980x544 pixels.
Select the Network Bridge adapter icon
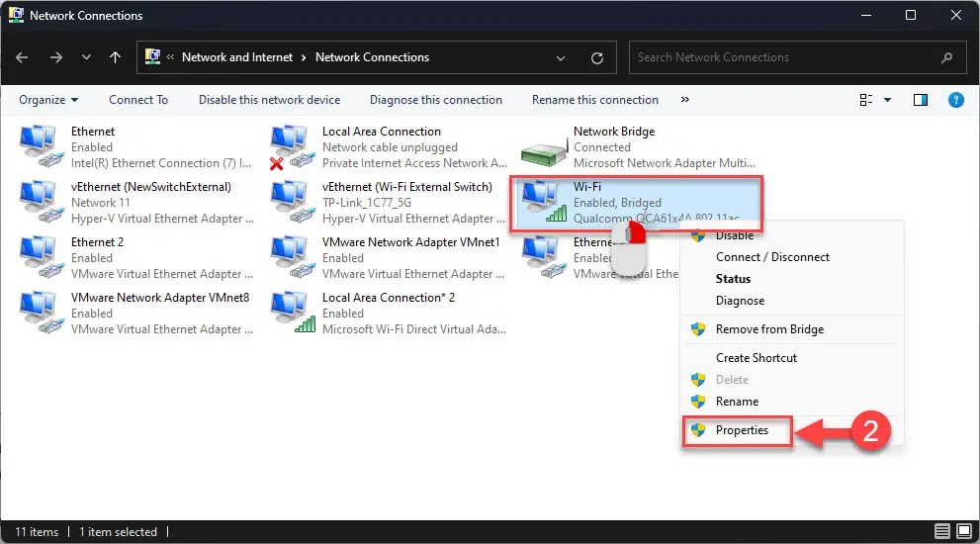pos(543,147)
